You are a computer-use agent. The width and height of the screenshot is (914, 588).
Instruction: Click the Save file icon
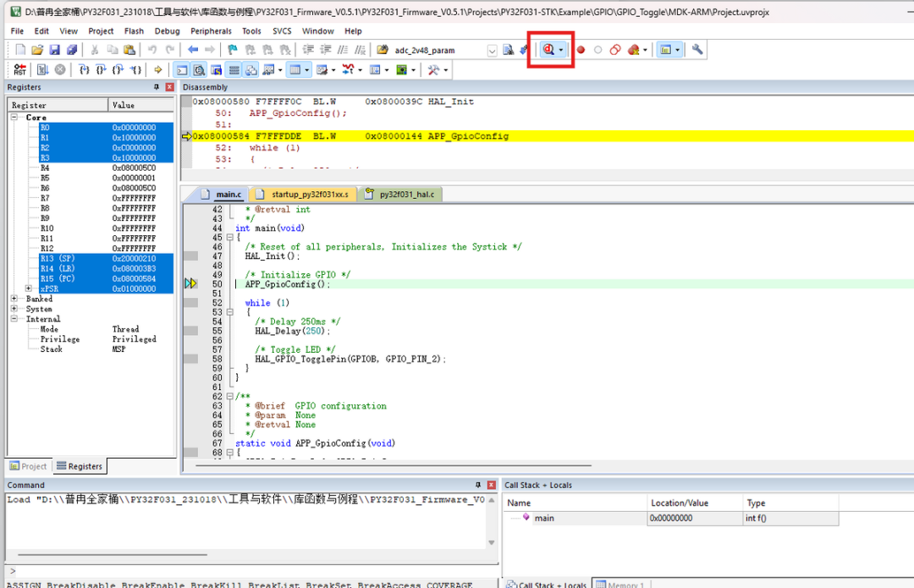click(54, 50)
